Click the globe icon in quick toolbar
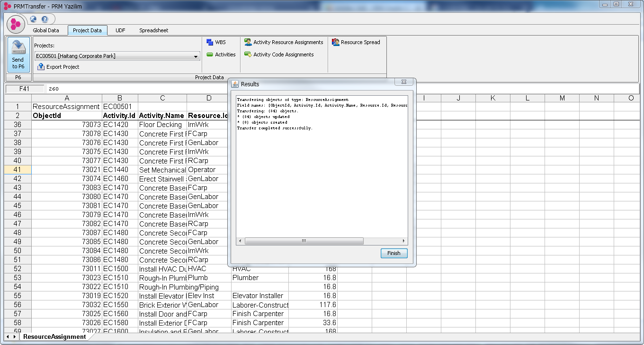Viewport: 644px width, 345px height. point(33,19)
